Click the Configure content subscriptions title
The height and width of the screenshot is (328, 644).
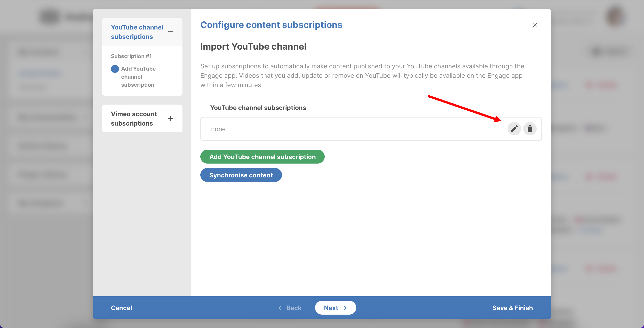[x=271, y=25]
